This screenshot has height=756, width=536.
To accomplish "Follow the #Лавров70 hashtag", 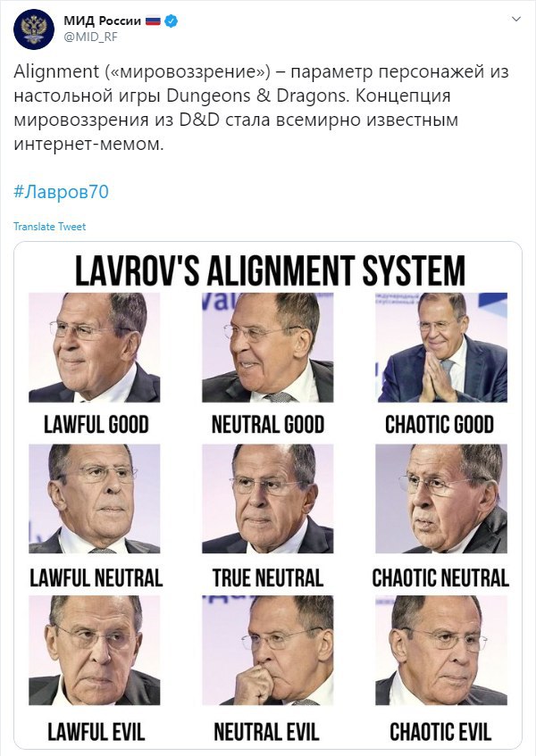I will click(x=62, y=192).
